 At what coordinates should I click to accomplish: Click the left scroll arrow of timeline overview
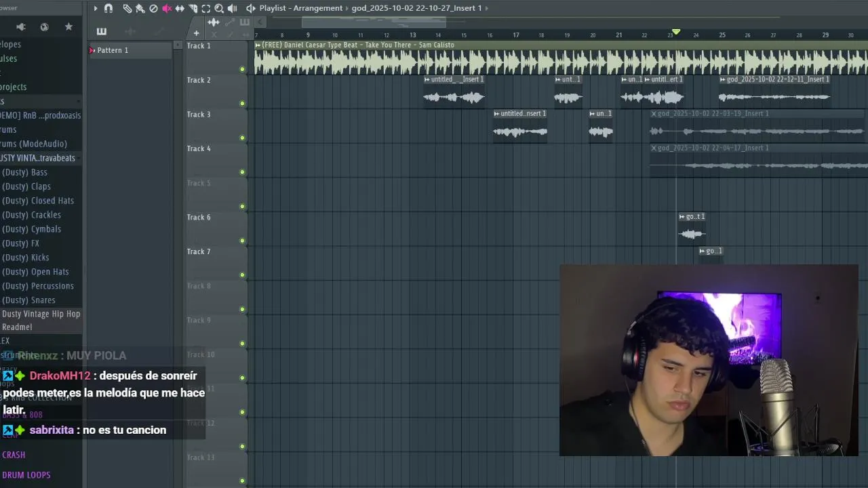(260, 22)
